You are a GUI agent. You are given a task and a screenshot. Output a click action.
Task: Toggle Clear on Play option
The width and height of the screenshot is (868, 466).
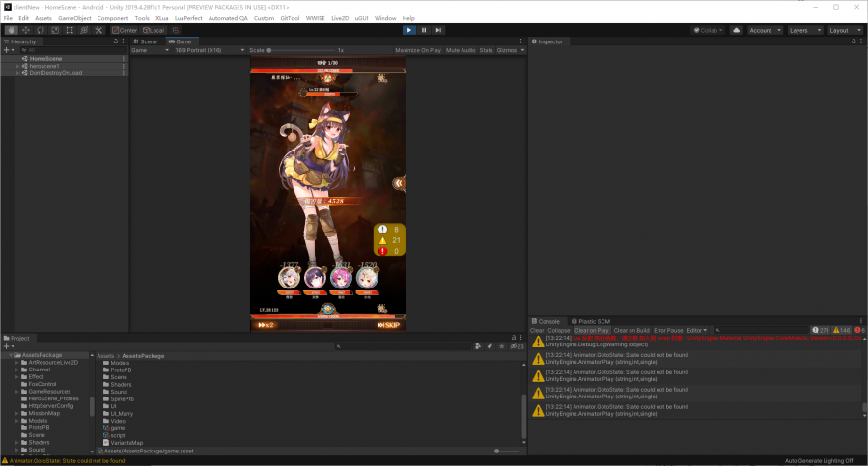591,330
